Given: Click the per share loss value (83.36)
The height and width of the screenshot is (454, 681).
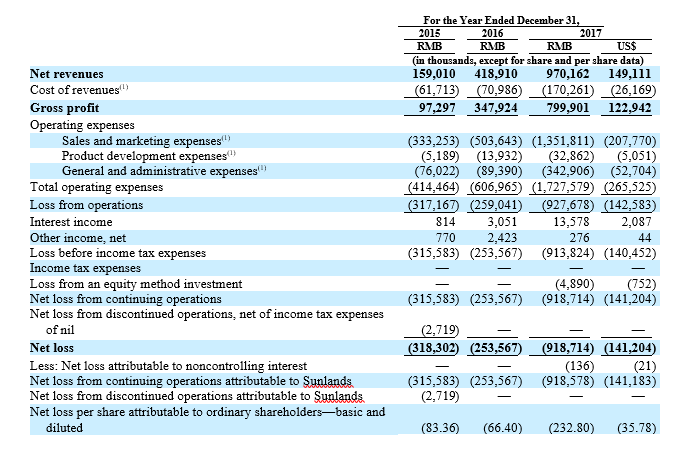Looking at the screenshot, I should (440, 428).
